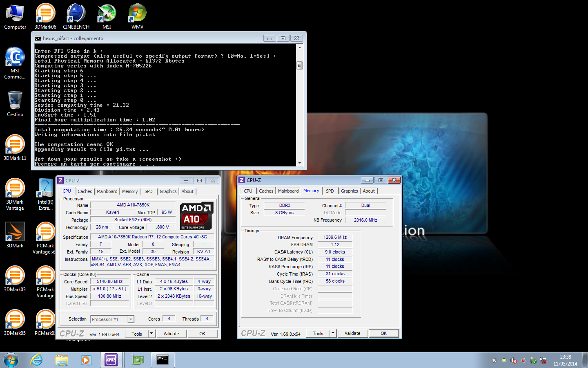This screenshot has height=368, width=588.
Task: Launch the 3DMark03 shortcut
Action: click(x=15, y=279)
